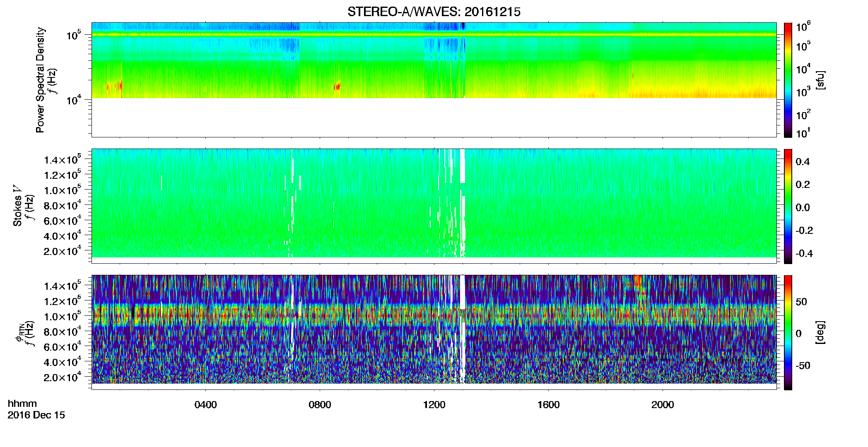
Task: Click the Stokes V axis label
Action: 18,206
